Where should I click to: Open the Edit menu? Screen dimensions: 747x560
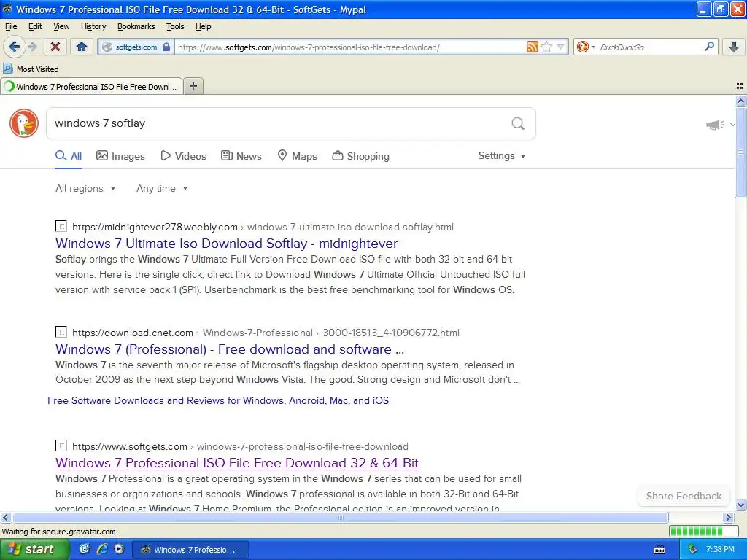click(35, 26)
